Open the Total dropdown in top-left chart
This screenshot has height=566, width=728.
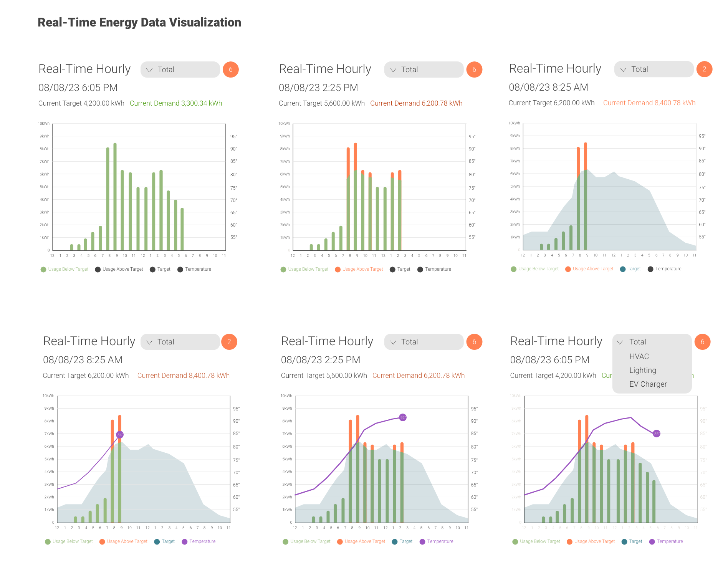point(180,70)
